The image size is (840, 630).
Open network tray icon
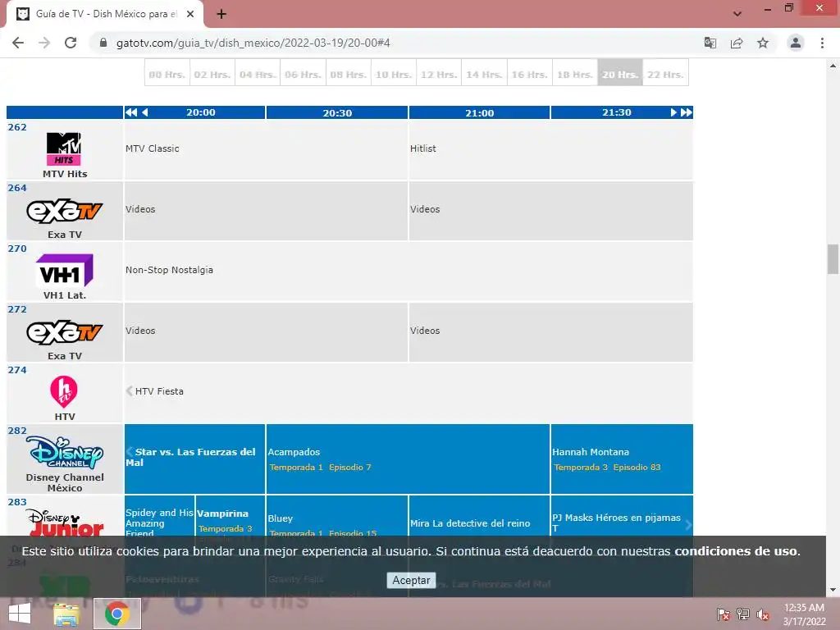(743, 614)
